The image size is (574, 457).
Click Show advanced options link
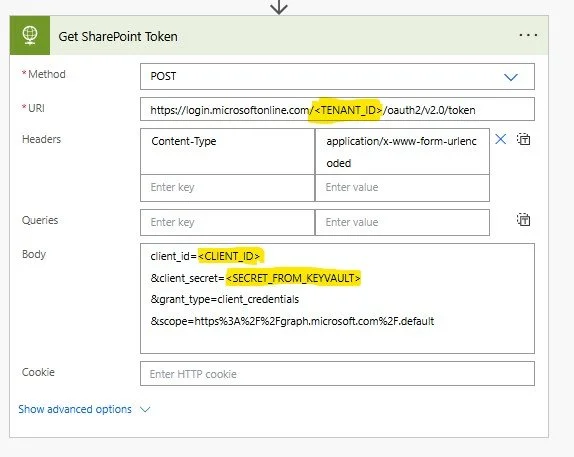click(x=75, y=409)
